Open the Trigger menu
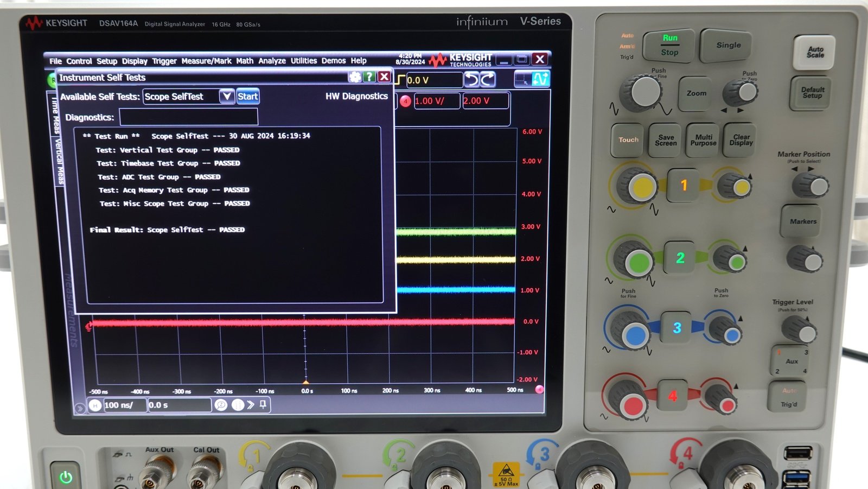 pyautogui.click(x=164, y=61)
